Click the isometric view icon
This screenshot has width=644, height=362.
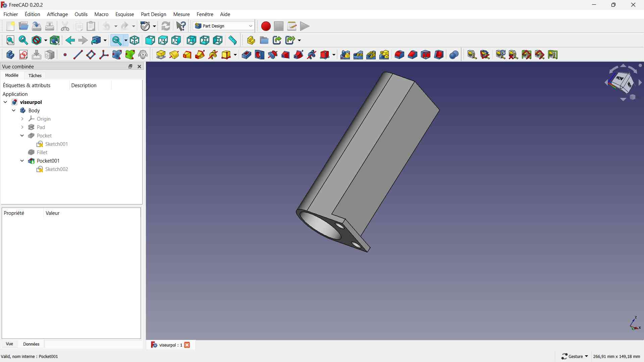click(135, 40)
